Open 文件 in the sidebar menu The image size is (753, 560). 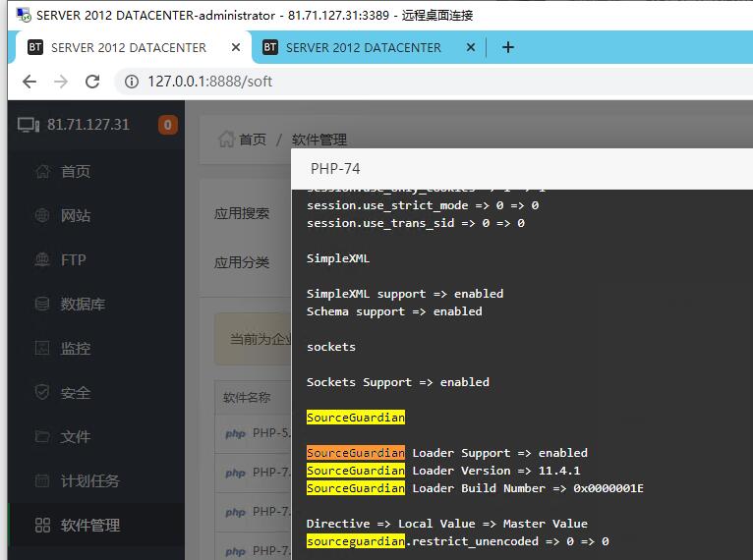point(76,436)
